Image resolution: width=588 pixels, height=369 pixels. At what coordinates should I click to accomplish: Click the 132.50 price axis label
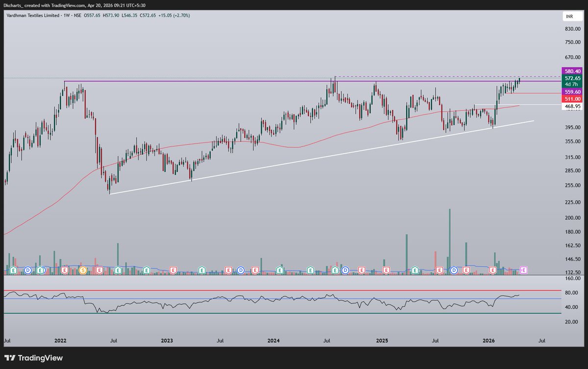coord(573,272)
